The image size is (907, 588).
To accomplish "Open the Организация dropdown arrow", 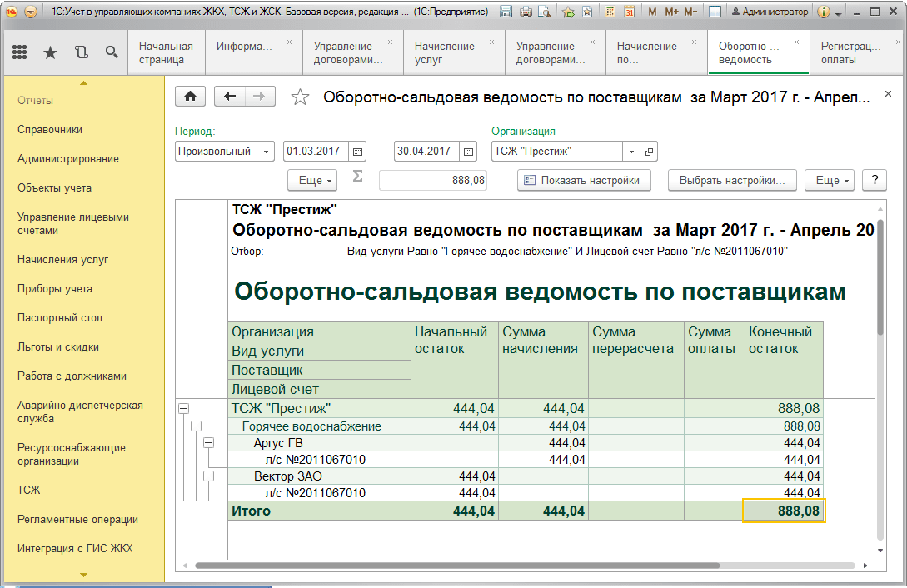I will tap(631, 152).
